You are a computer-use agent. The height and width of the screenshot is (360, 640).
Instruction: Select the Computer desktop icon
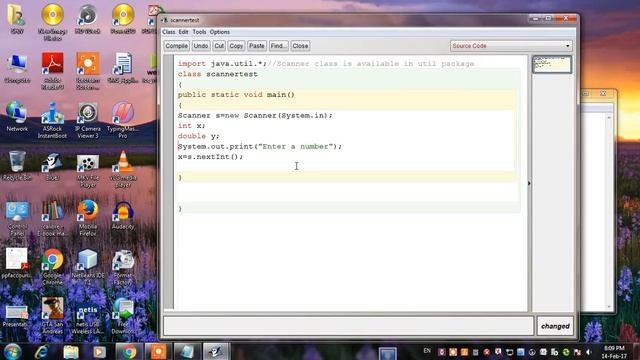click(x=17, y=68)
